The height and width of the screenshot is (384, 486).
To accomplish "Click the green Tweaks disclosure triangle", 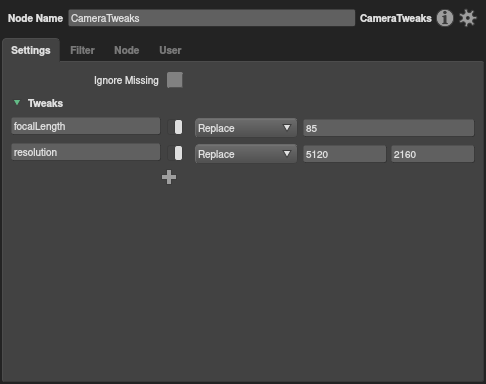I will click(17, 103).
